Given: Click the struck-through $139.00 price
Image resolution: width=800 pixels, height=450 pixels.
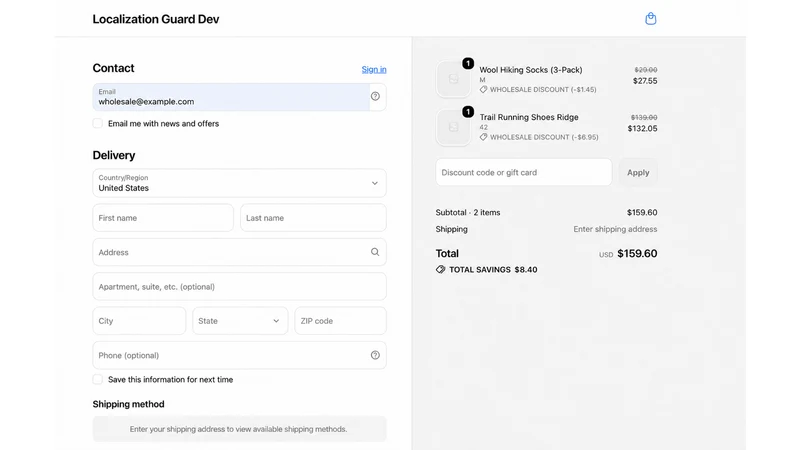Looking at the screenshot, I should click(644, 117).
